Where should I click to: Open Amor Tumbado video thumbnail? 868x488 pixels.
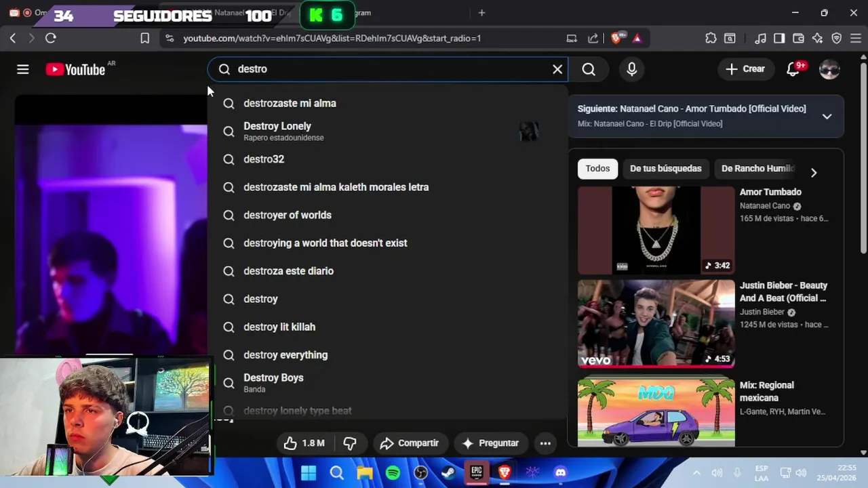(656, 230)
